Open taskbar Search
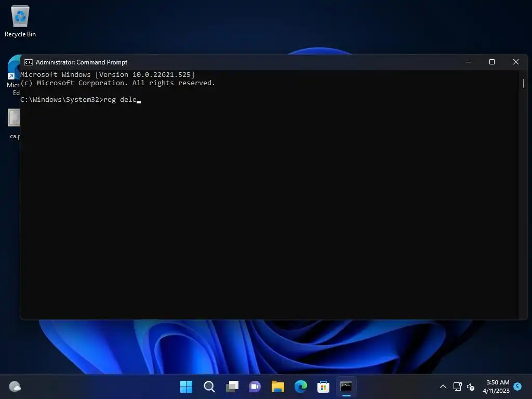Viewport: 532px width, 399px height. tap(209, 387)
